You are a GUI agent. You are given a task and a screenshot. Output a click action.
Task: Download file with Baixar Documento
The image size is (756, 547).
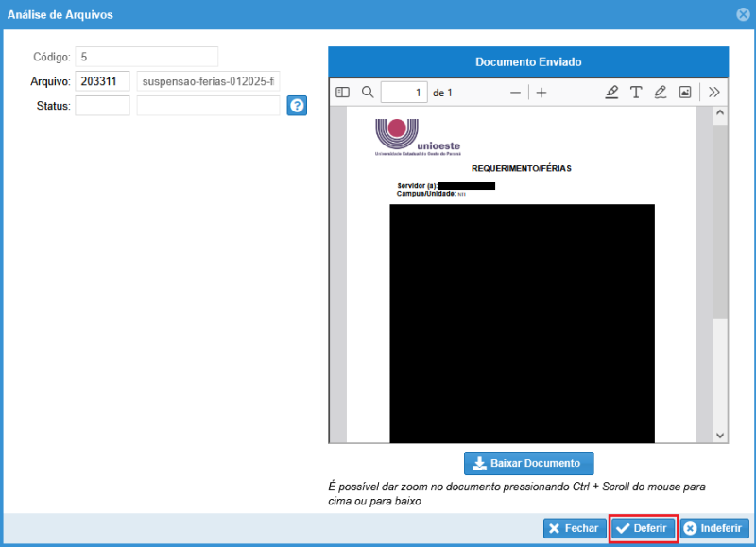[528, 463]
